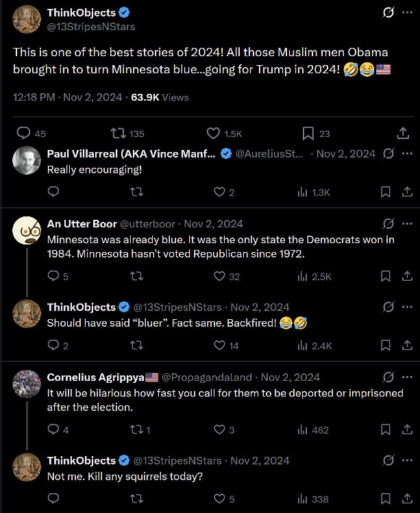Viewport: 420px width, 513px height.
Task: Share the main ThinkObjects post
Action: (x=404, y=134)
